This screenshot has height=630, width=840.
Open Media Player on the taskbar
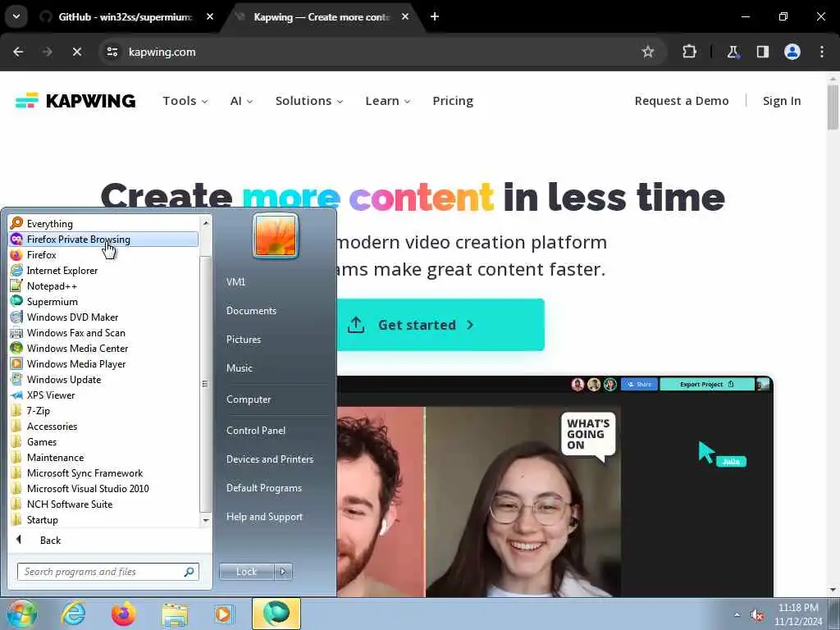pyautogui.click(x=224, y=614)
